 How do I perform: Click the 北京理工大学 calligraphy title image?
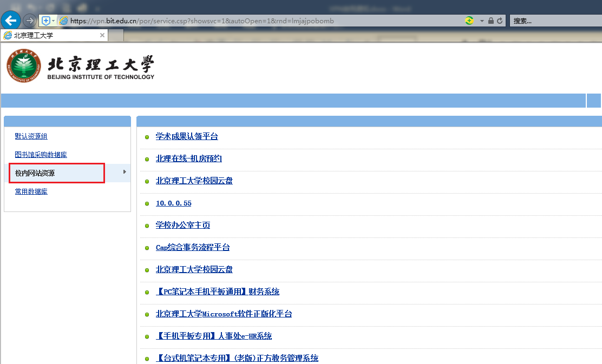pyautogui.click(x=101, y=64)
